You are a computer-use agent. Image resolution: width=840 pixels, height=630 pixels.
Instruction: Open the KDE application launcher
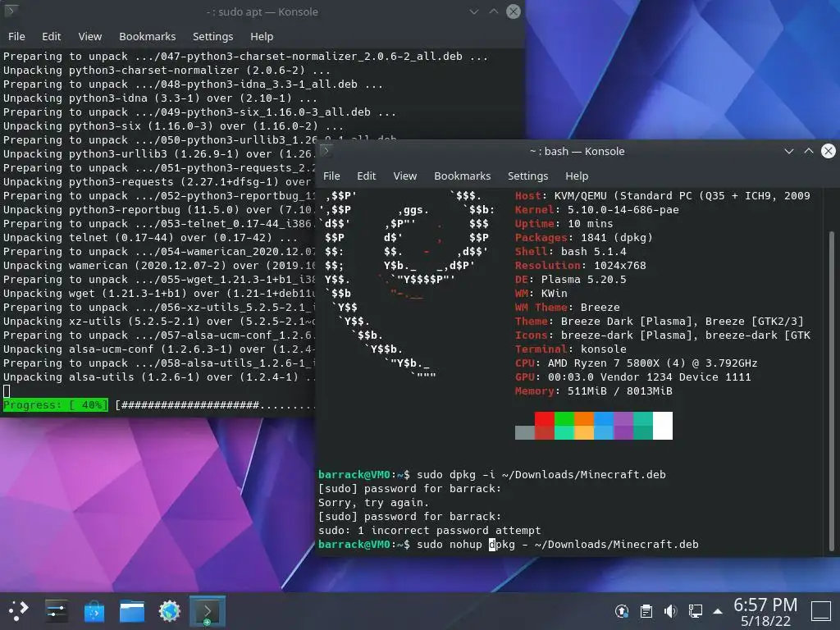click(18, 610)
